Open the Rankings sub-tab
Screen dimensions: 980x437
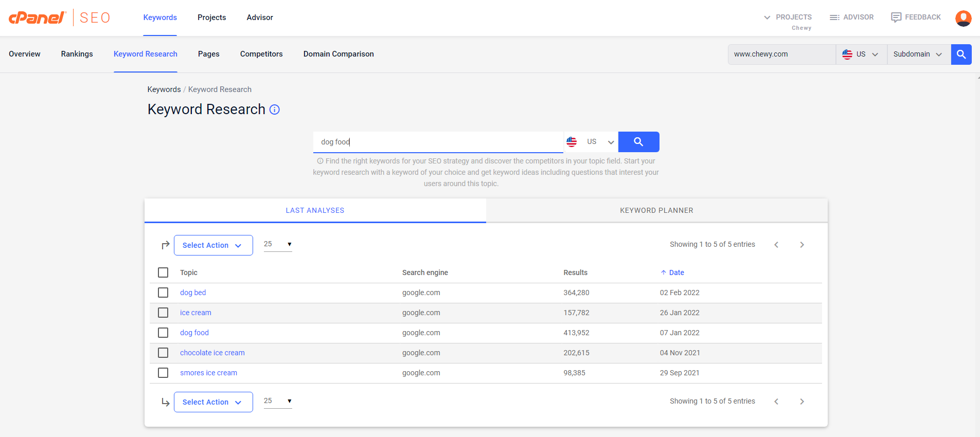point(77,54)
